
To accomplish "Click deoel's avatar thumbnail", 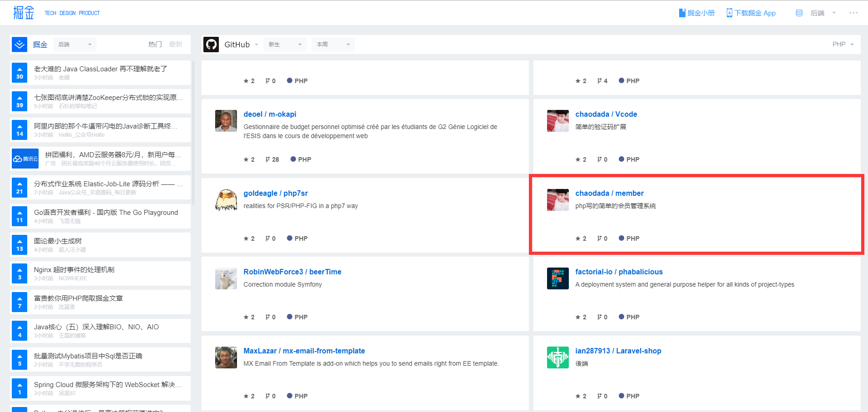I will pos(226,121).
